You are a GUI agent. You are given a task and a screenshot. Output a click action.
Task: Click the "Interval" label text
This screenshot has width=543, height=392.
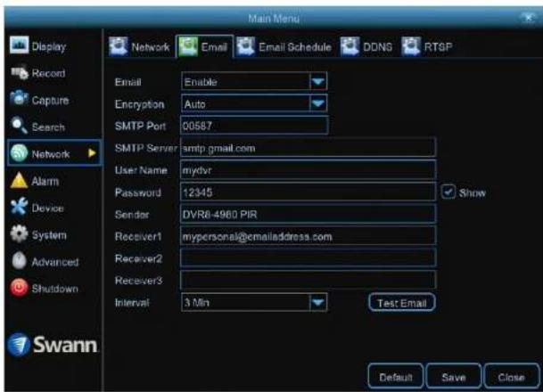(132, 303)
